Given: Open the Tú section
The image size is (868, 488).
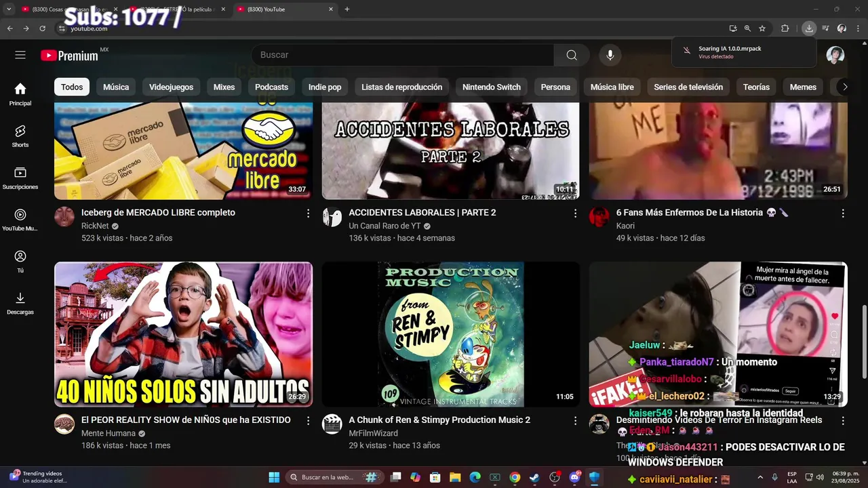Looking at the screenshot, I should click(20, 262).
